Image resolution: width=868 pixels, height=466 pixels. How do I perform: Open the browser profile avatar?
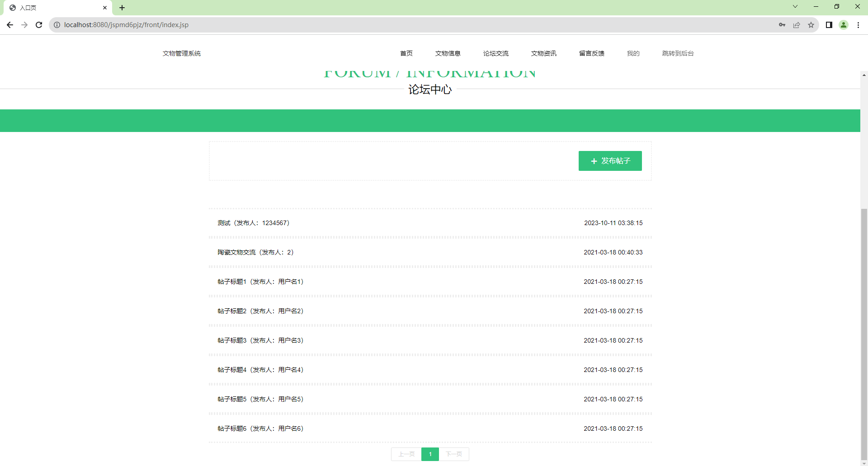click(x=844, y=25)
